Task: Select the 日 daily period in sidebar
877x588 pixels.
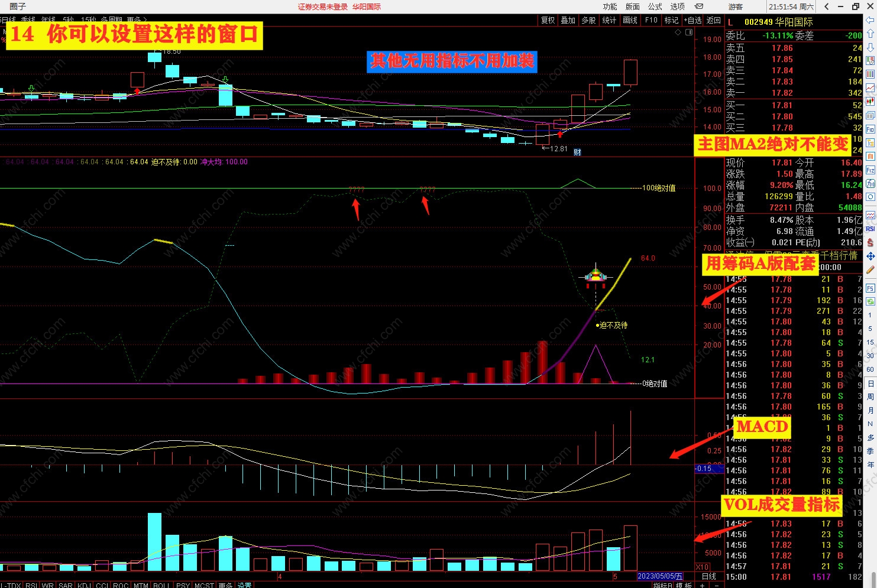Action: pyautogui.click(x=870, y=384)
